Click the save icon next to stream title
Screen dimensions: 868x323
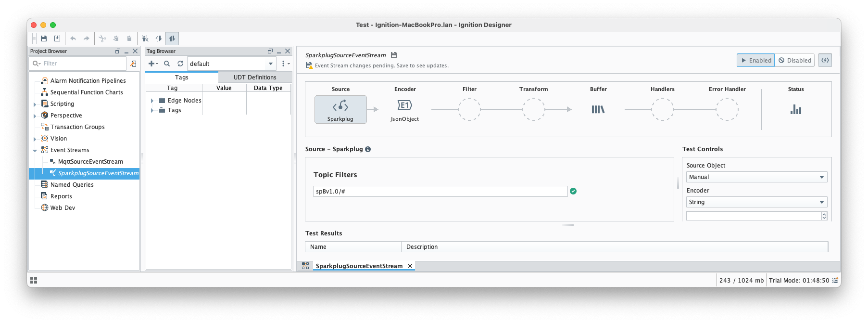pyautogui.click(x=394, y=55)
